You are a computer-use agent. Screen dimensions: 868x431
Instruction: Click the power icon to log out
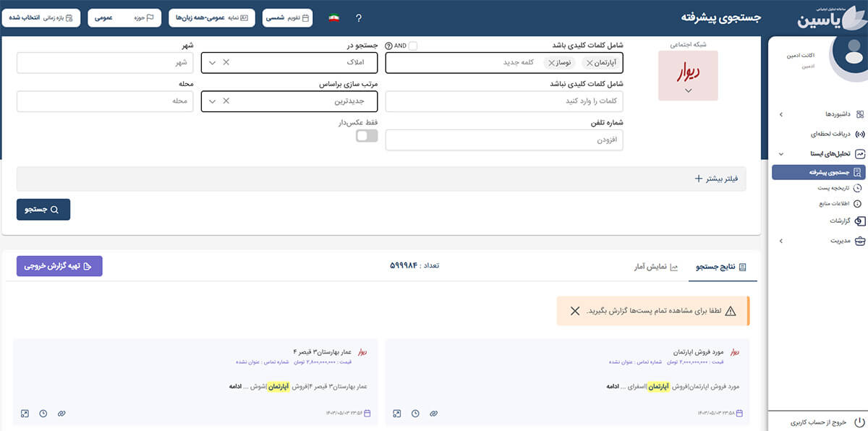[859, 422]
